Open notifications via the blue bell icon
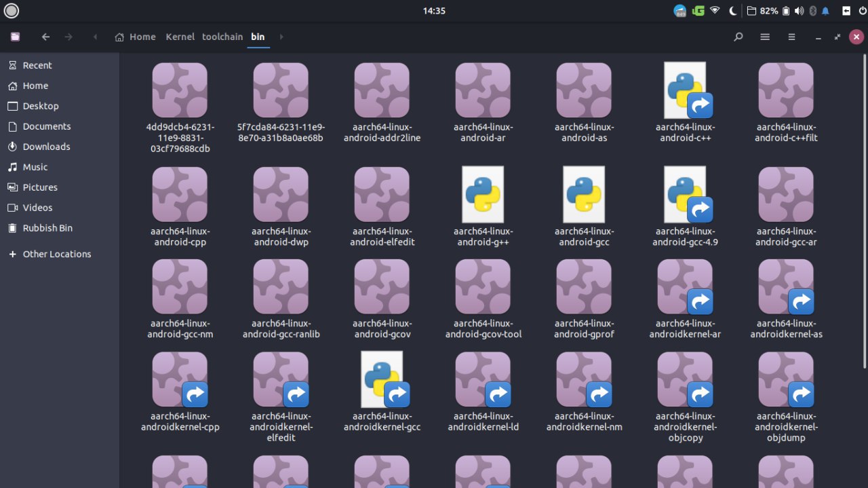This screenshot has height=488, width=868. [825, 11]
